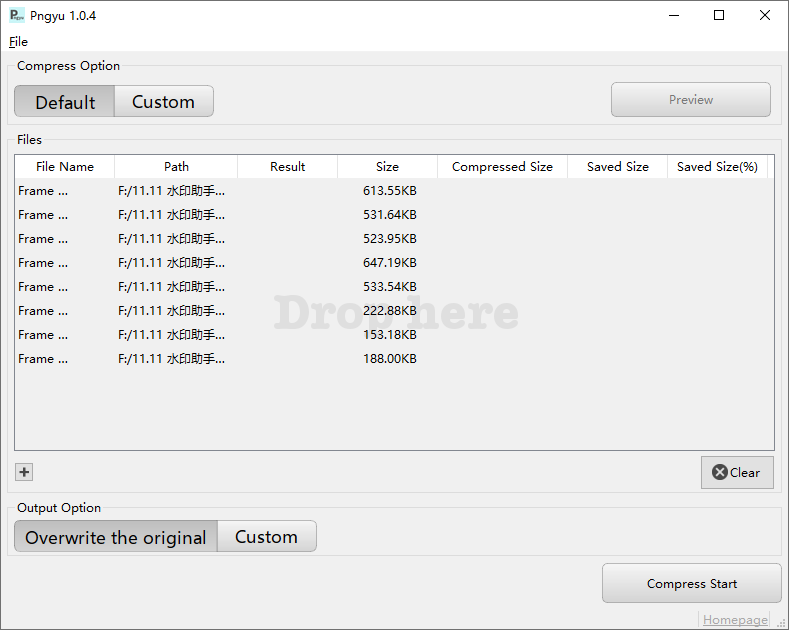Click the Pngyu app icon in title bar
Viewport: 789px width, 630px height.
click(17, 15)
